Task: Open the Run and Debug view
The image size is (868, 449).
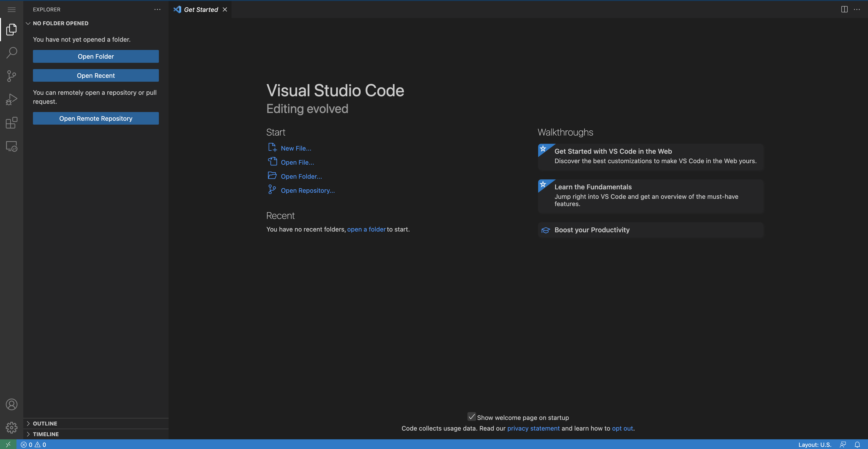Action: click(11, 99)
